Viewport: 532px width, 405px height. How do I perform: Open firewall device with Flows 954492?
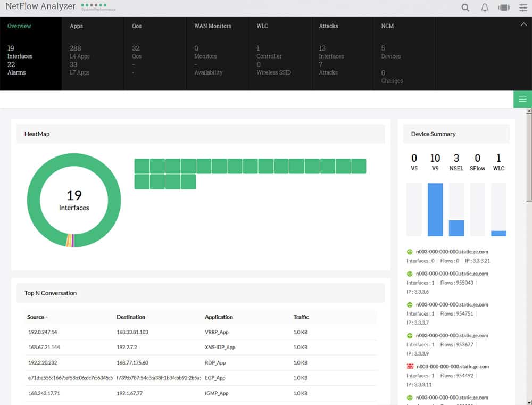pyautogui.click(x=453, y=367)
